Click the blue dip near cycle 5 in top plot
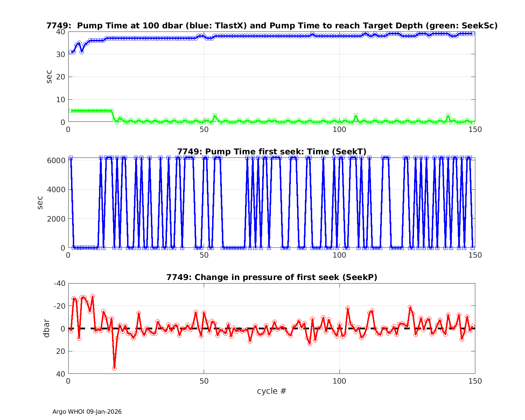The width and height of the screenshot is (525, 420). click(x=82, y=51)
